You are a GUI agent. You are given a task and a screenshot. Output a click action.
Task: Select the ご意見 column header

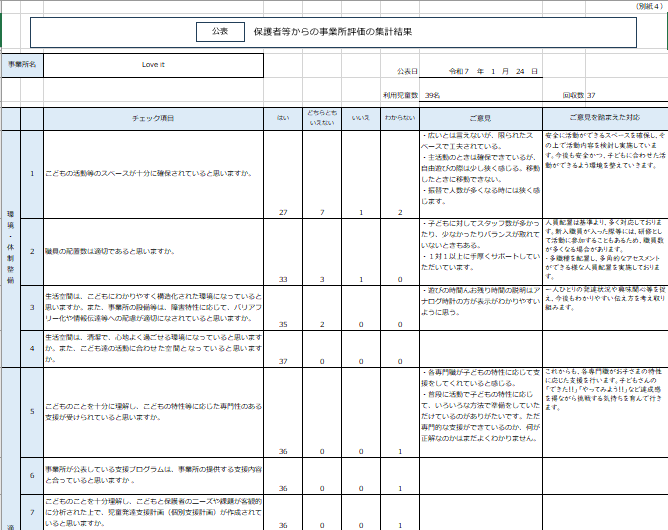(x=480, y=118)
